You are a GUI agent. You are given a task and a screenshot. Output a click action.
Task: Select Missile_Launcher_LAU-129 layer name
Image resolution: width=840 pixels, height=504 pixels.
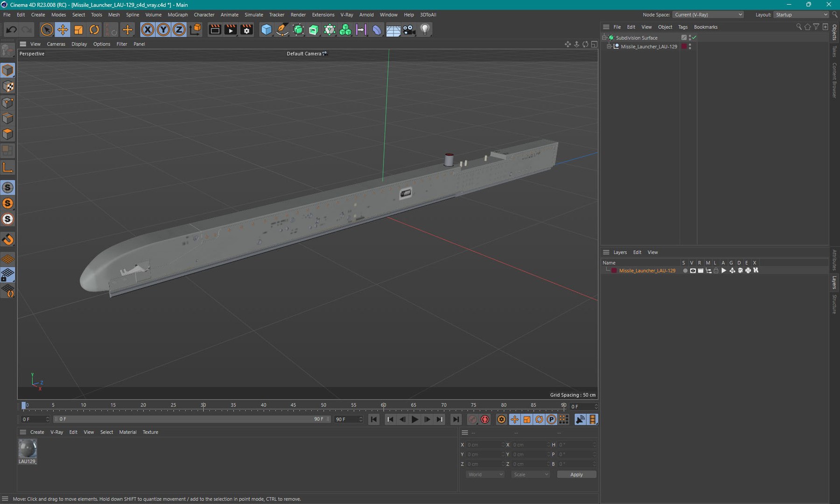647,271
